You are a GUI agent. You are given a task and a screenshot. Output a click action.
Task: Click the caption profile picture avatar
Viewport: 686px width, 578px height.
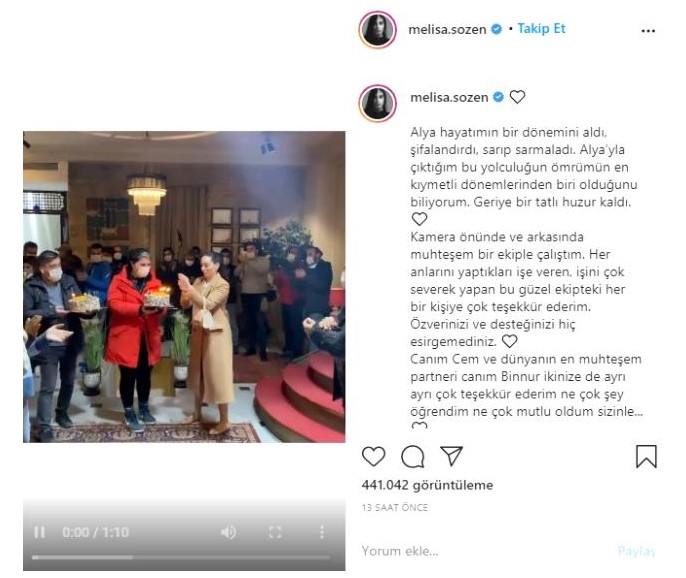click(378, 103)
